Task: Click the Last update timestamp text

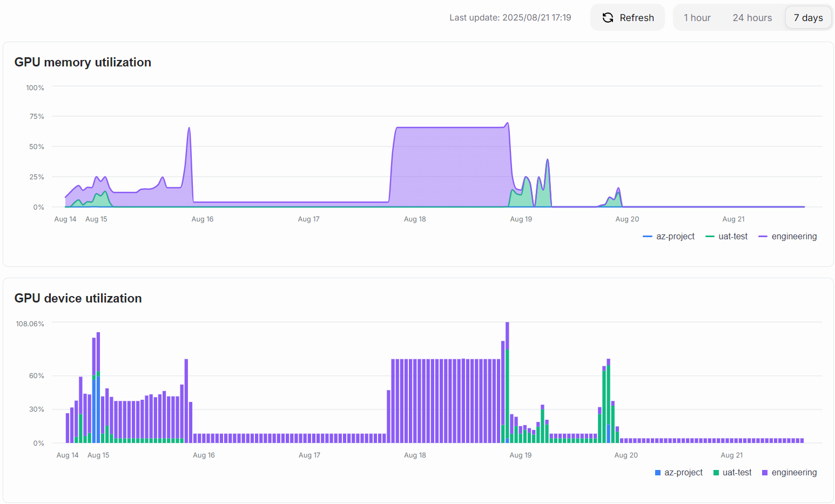Action: coord(510,17)
